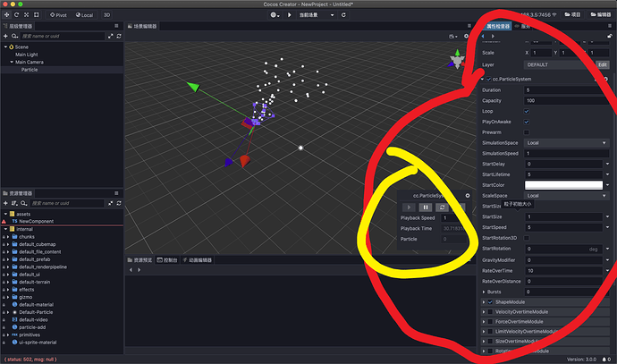
Task: Click the scene orientation gizmo
Action: click(457, 60)
